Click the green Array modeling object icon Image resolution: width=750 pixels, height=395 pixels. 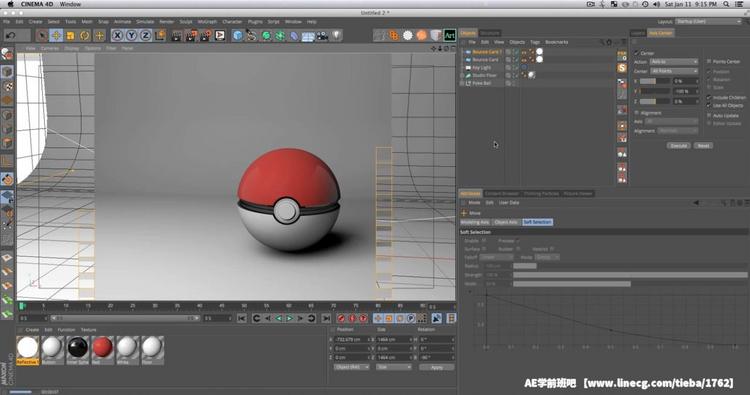280,35
